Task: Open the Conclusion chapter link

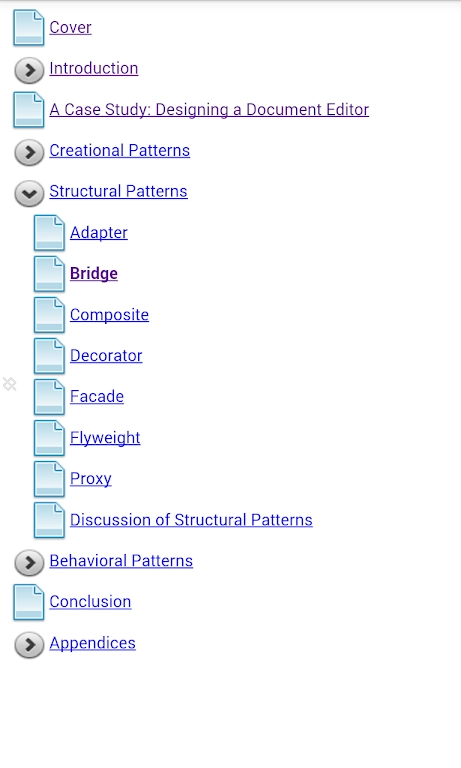Action: tap(90, 601)
